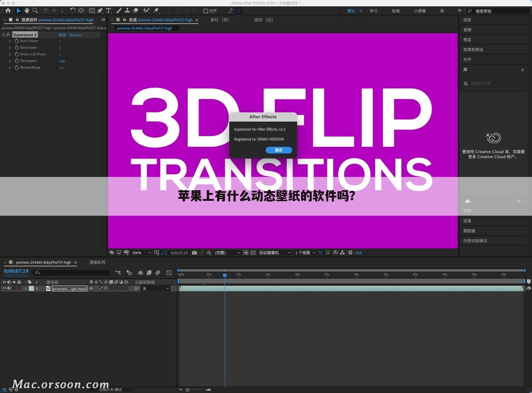Open the 信息 panel
Screen dimensions: 532x393
pos(467,20)
